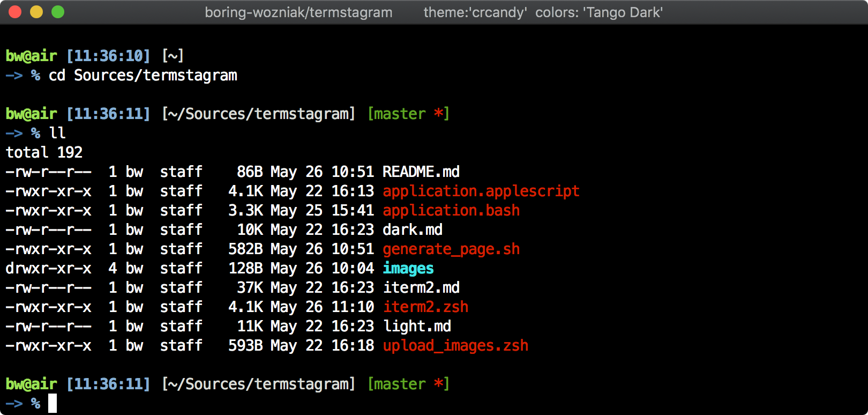Click the dark.md filename

(413, 229)
